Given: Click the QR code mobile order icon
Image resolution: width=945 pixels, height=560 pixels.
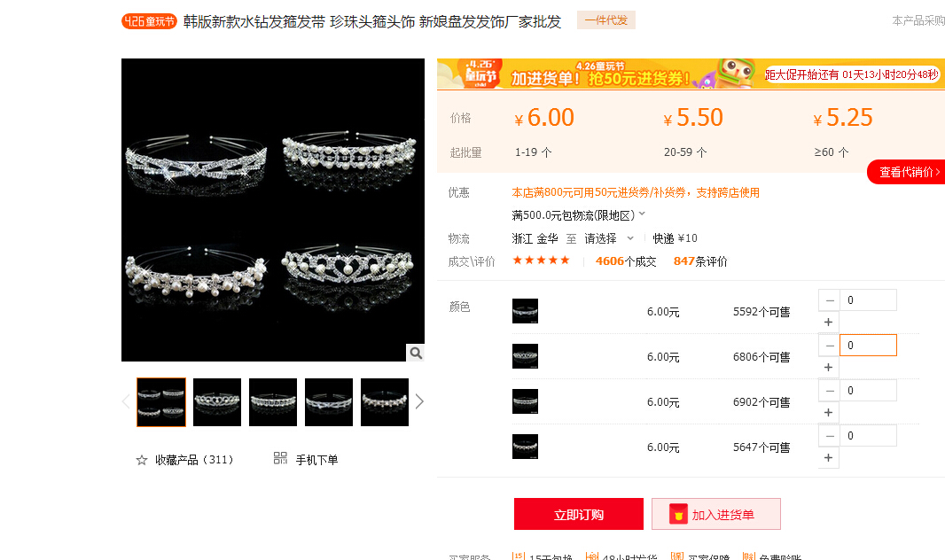Looking at the screenshot, I should click(280, 458).
